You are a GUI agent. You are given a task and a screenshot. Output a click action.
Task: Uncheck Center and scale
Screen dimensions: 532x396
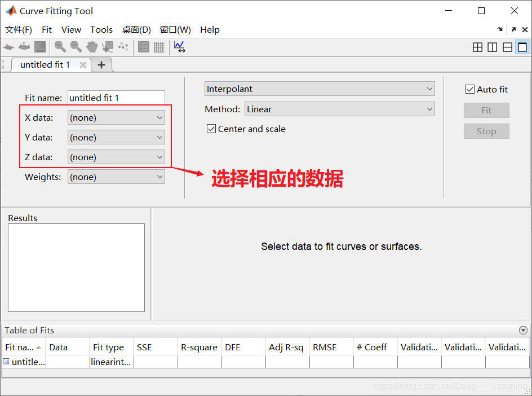point(211,129)
